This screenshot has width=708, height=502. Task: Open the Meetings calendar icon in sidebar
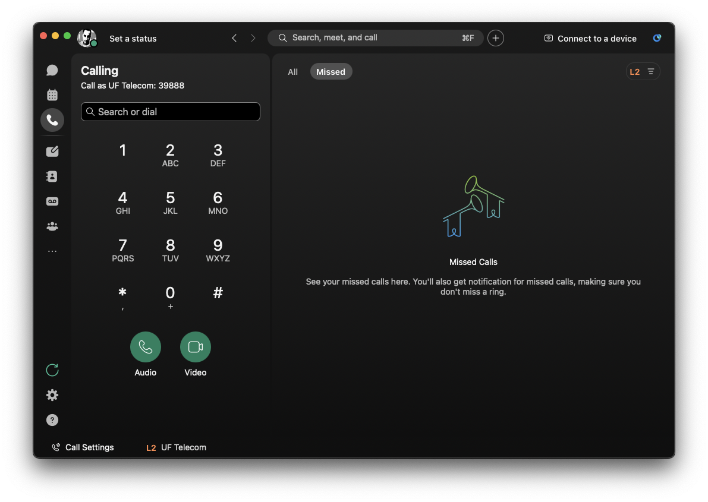click(52, 95)
